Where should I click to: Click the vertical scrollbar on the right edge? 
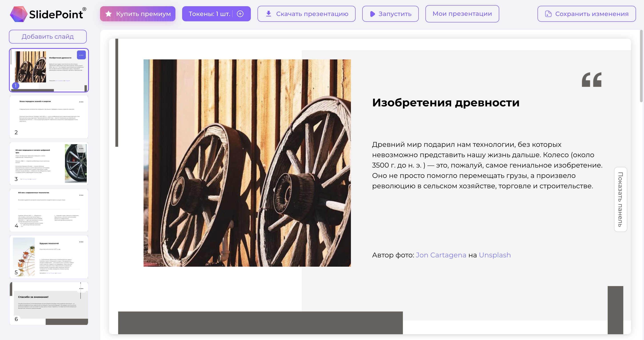click(641, 66)
